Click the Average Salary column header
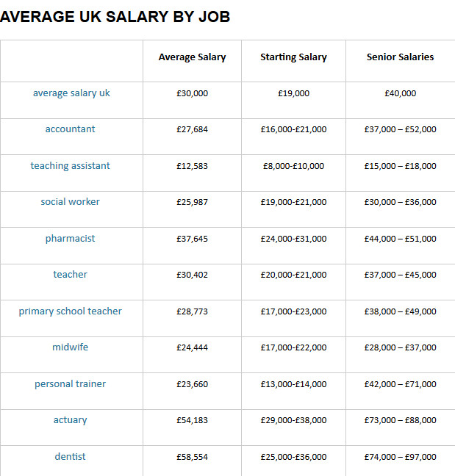Viewport: 455px width, 476px height. 193,57
